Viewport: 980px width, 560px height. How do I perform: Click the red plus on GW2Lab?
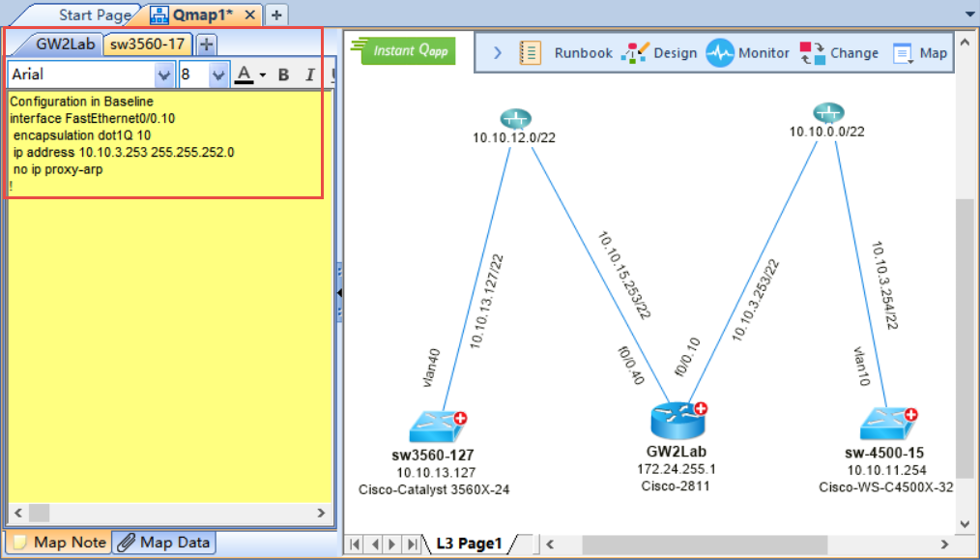[701, 408]
